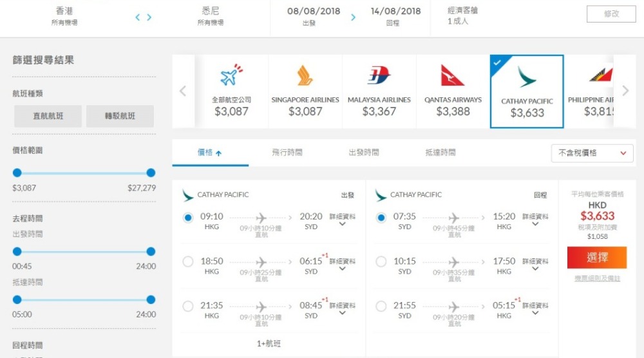Sort results by 抵達時間 tab
644x358 pixels.
coord(440,153)
